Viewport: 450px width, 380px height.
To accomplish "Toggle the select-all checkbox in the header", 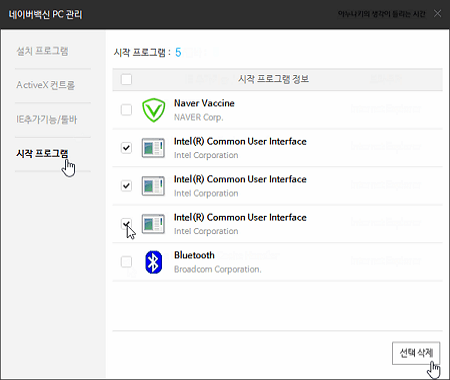I will click(x=126, y=79).
